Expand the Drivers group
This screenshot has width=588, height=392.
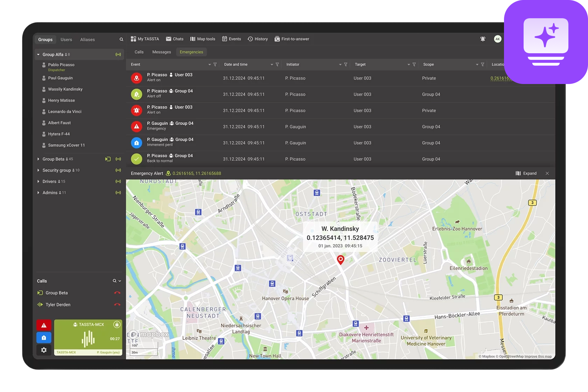click(38, 181)
